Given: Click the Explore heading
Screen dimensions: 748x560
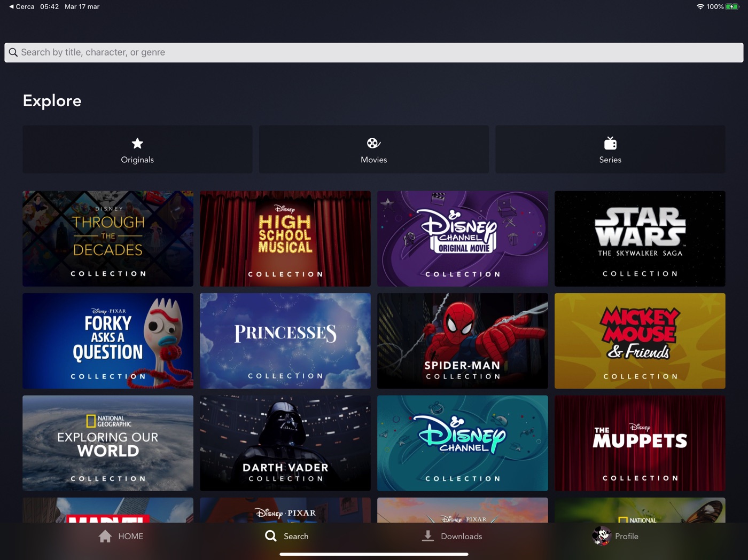Looking at the screenshot, I should coord(52,101).
